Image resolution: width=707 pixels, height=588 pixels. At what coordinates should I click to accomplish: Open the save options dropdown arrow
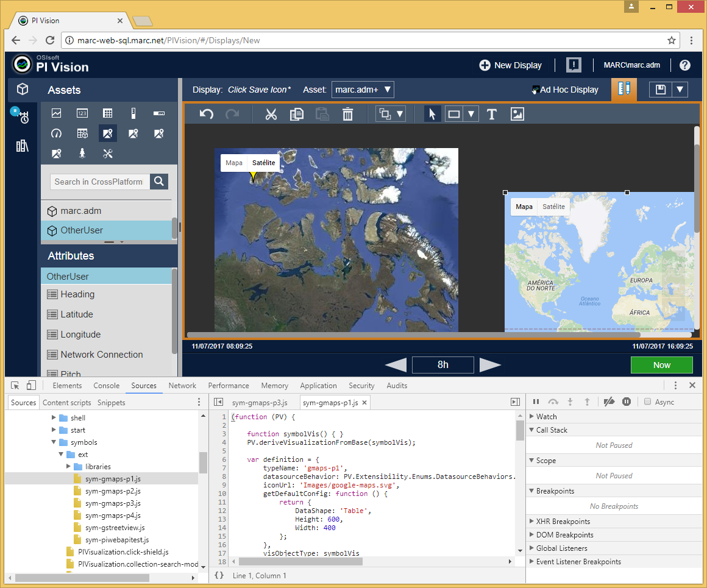pos(680,90)
